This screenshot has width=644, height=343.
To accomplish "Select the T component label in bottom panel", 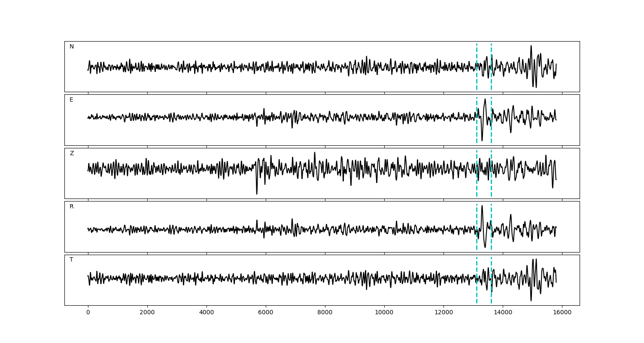I will (71, 260).
